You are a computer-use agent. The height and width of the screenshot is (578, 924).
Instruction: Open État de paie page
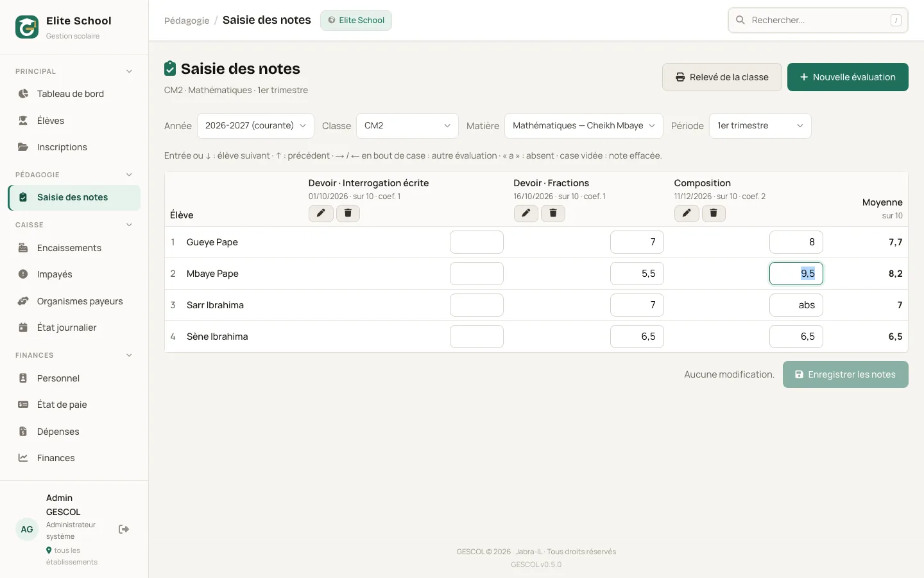(x=74, y=405)
